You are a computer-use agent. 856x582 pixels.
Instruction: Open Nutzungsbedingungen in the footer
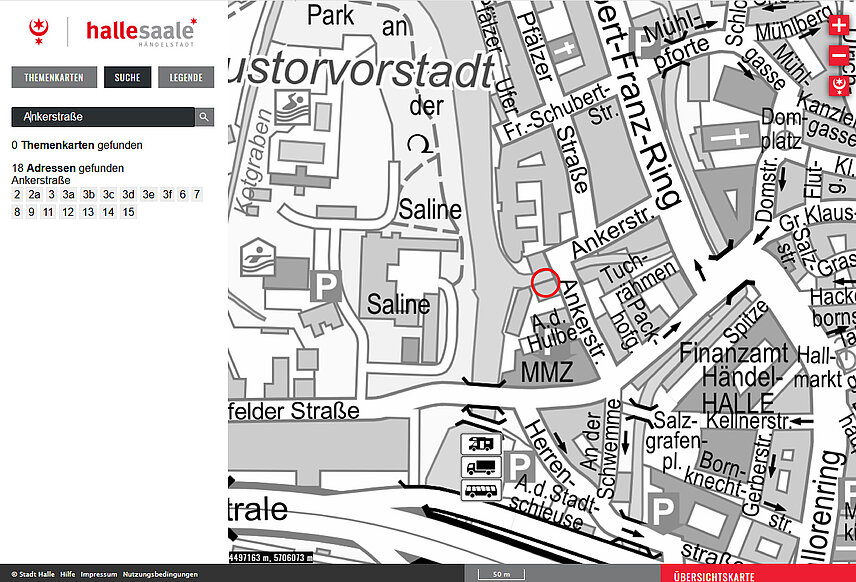(160, 575)
